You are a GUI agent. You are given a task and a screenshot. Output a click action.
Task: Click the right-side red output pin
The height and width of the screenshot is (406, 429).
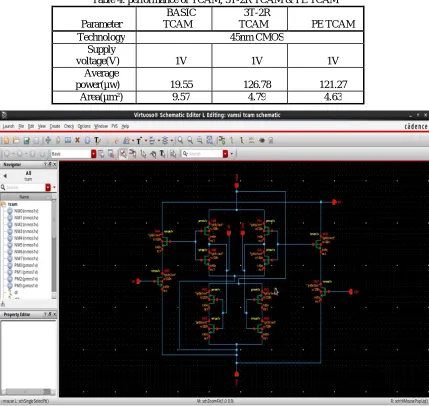334,202
